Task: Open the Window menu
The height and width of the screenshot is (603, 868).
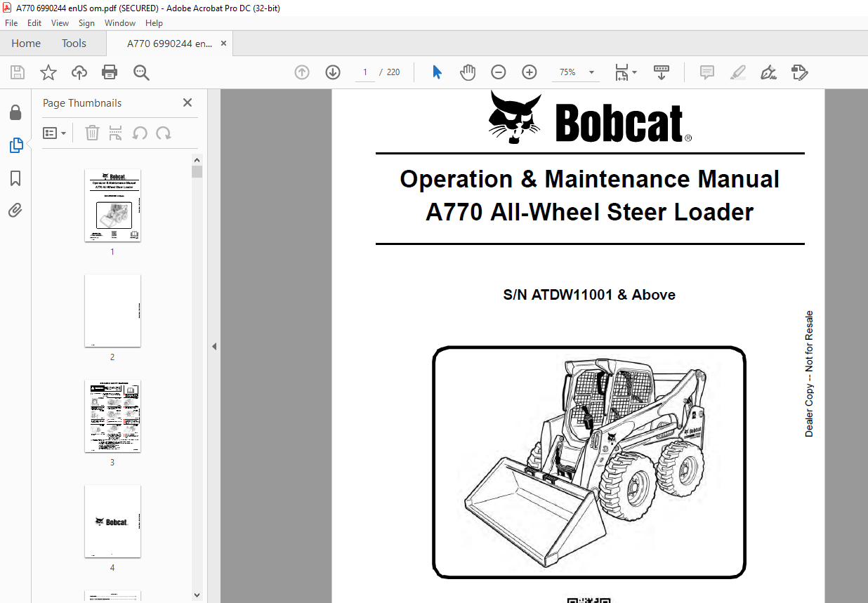Action: pyautogui.click(x=120, y=23)
